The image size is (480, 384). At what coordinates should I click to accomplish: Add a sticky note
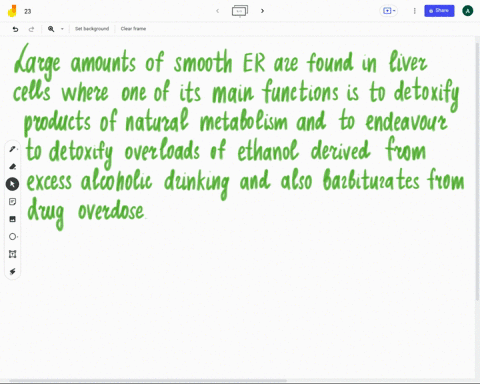click(x=13, y=202)
